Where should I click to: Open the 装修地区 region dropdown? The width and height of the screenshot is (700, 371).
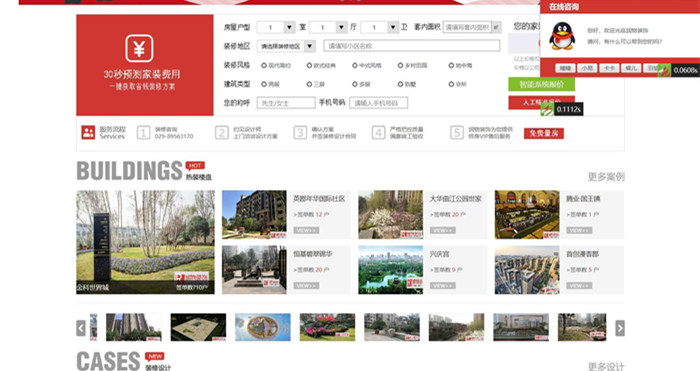tap(286, 46)
